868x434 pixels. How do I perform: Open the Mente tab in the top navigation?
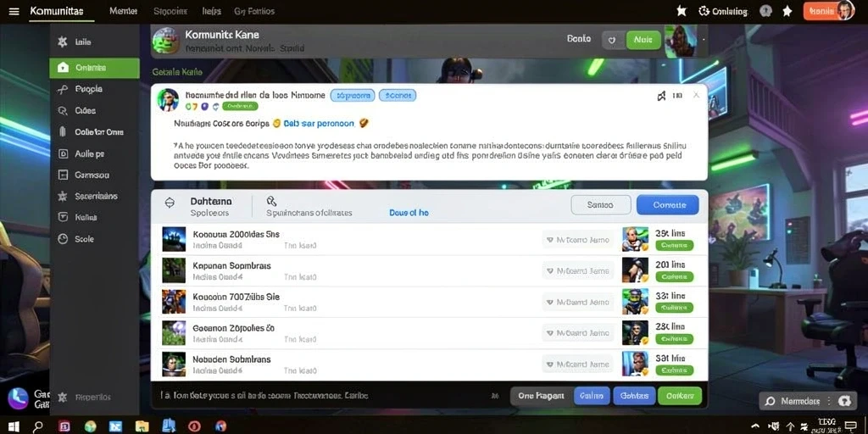pos(124,11)
